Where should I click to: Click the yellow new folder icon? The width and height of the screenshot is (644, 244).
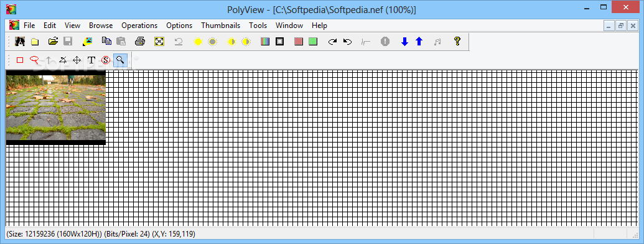click(x=35, y=41)
